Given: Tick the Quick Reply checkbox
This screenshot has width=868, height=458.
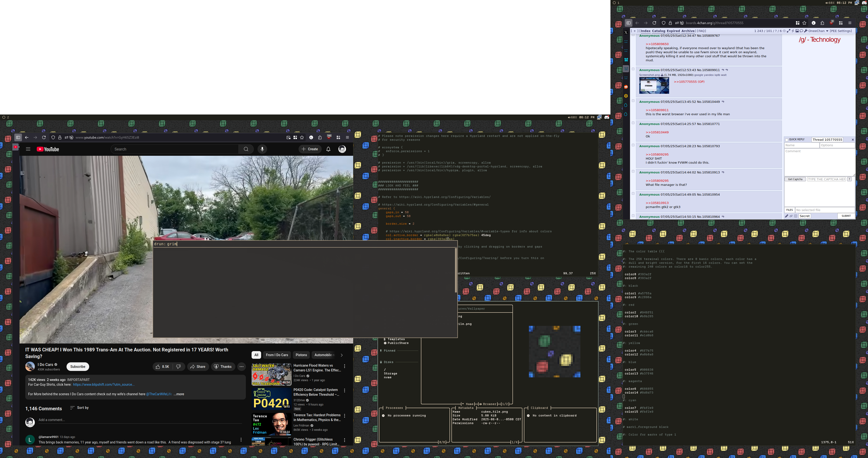Looking at the screenshot, I should (787, 140).
